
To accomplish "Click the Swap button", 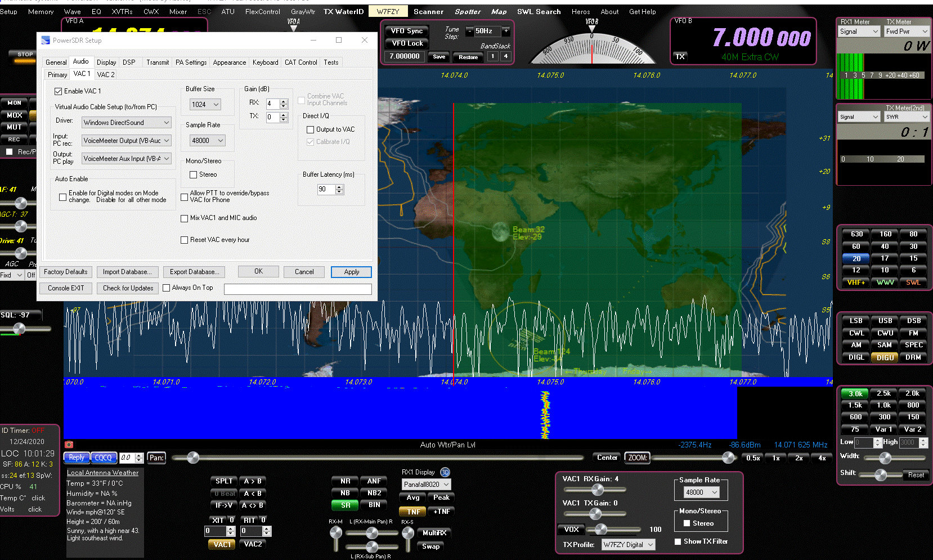I will coord(431,546).
